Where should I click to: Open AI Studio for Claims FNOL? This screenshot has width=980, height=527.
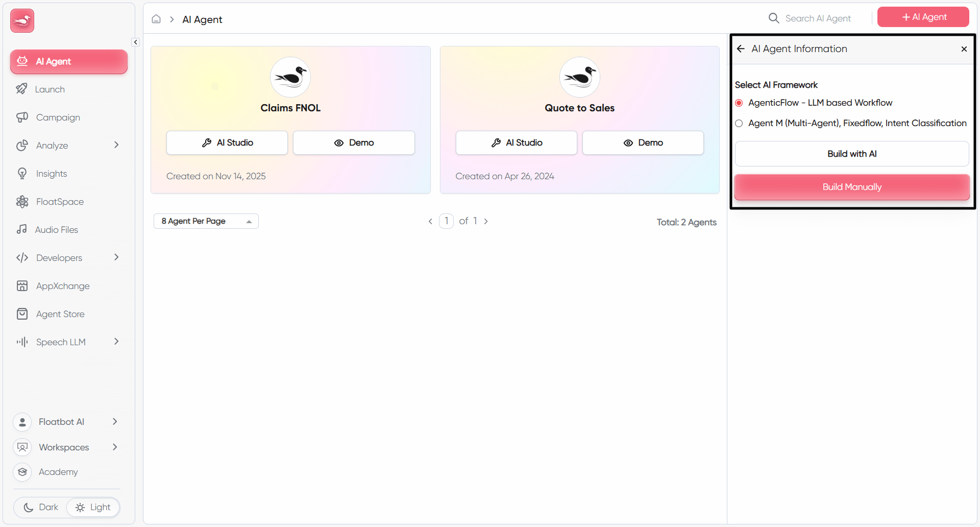click(227, 143)
